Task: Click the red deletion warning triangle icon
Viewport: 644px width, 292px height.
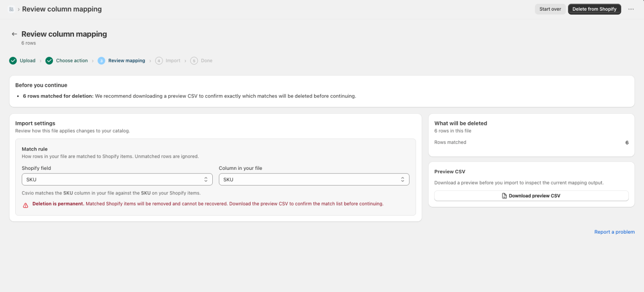Action: tap(25, 204)
